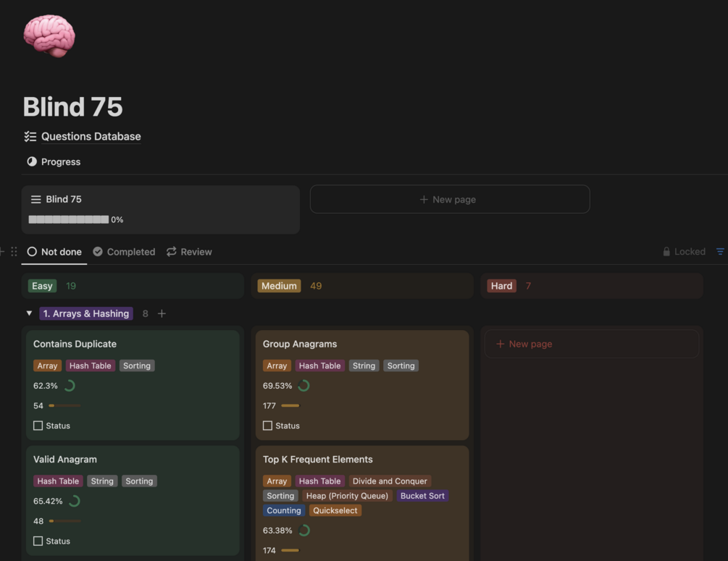Click the Bucket Sort tag
728x561 pixels.
coord(422,496)
